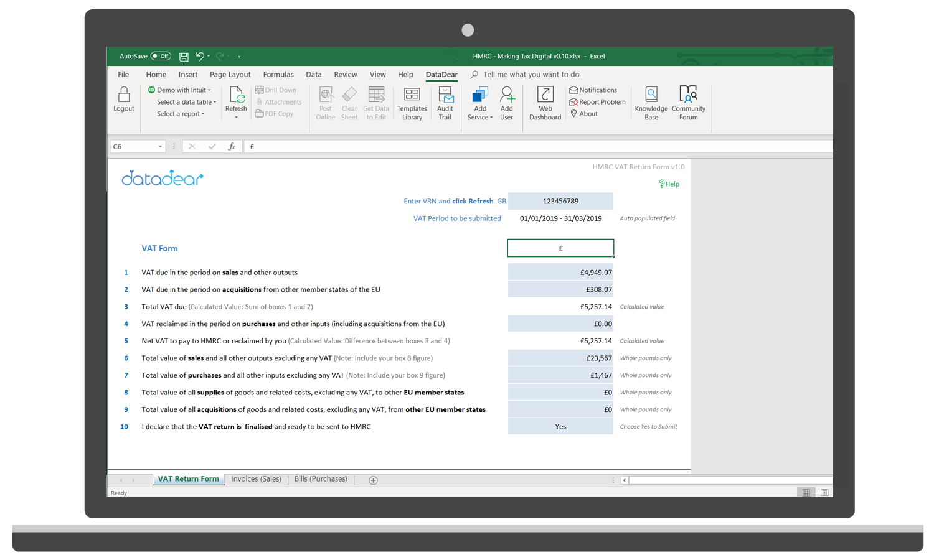934x560 pixels.
Task: Click the Name Box showing C6
Action: pos(133,147)
